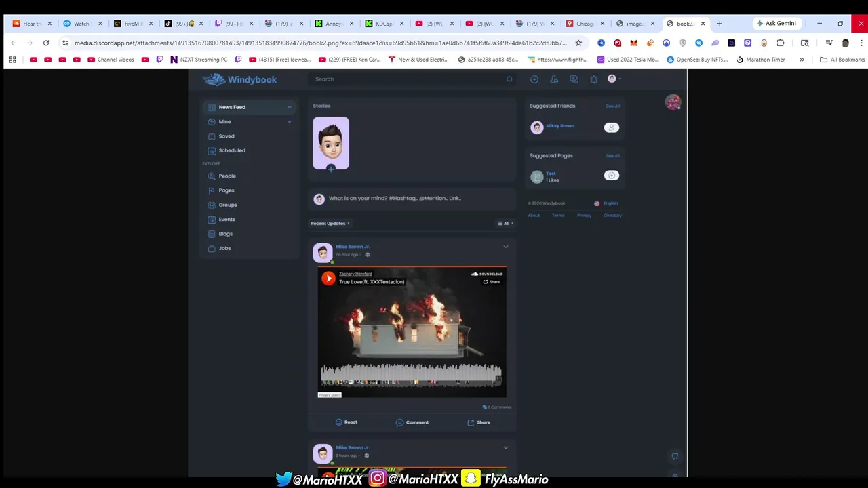Open the About footer link
Screen dimensions: 868x488
(x=534, y=216)
